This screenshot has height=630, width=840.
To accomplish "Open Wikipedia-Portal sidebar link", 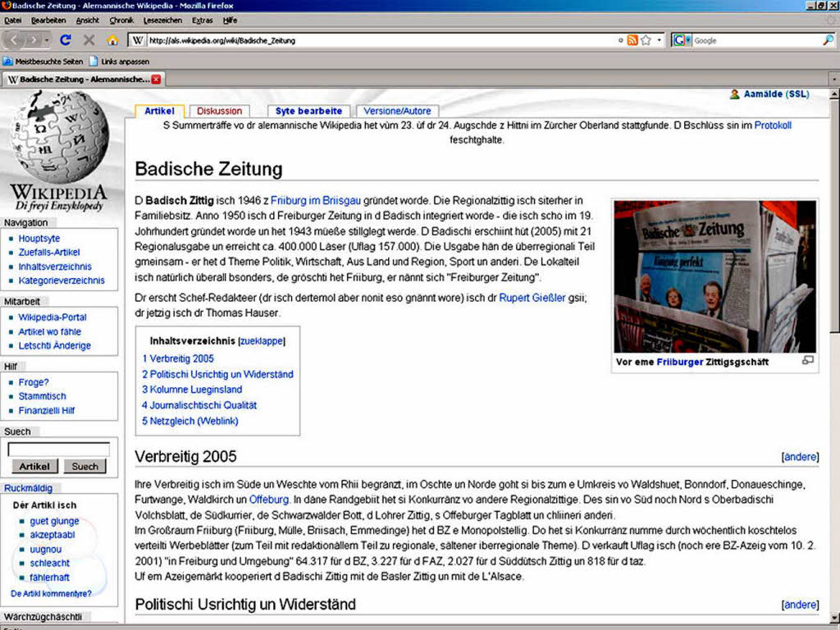I will click(52, 317).
